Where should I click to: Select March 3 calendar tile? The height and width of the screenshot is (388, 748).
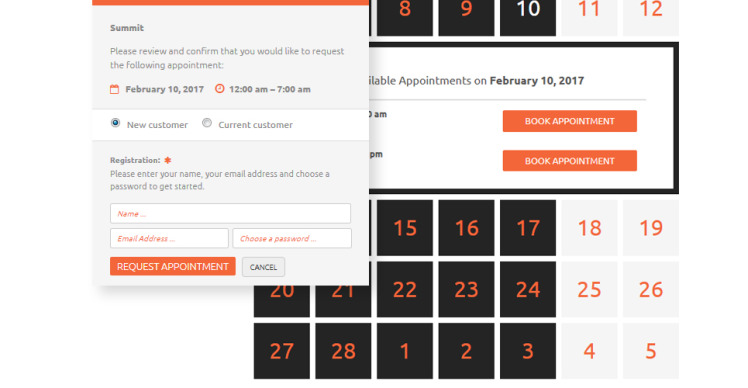[528, 351]
